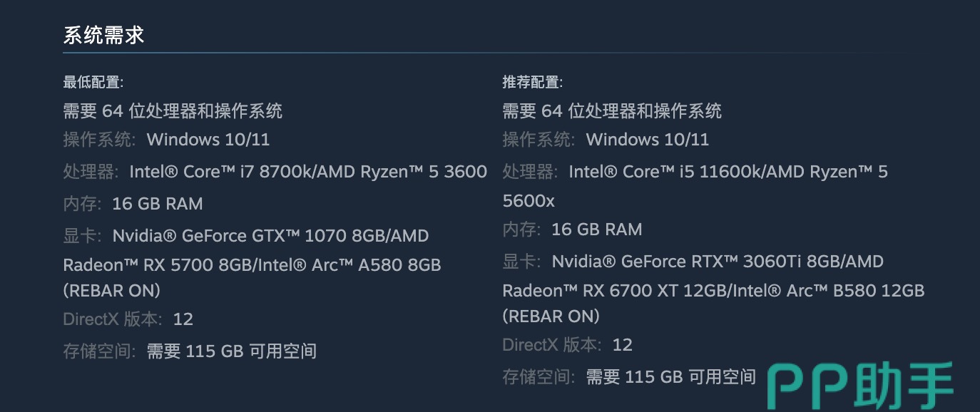Click the GeForce GTX 1070 8GB graphics line
Image resolution: width=980 pixels, height=412 pixels.
(x=270, y=236)
